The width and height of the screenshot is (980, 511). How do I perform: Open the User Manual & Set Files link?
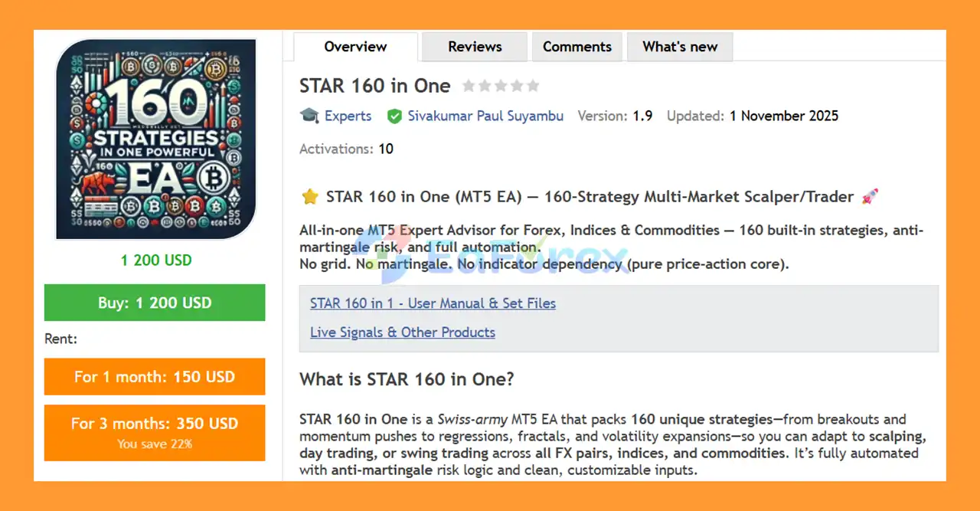click(433, 303)
